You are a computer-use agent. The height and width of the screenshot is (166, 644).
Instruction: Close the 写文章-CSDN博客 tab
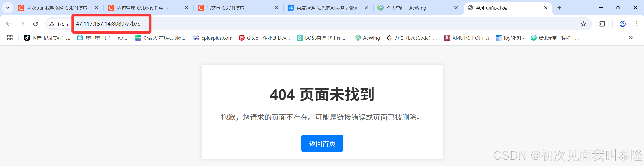276,8
